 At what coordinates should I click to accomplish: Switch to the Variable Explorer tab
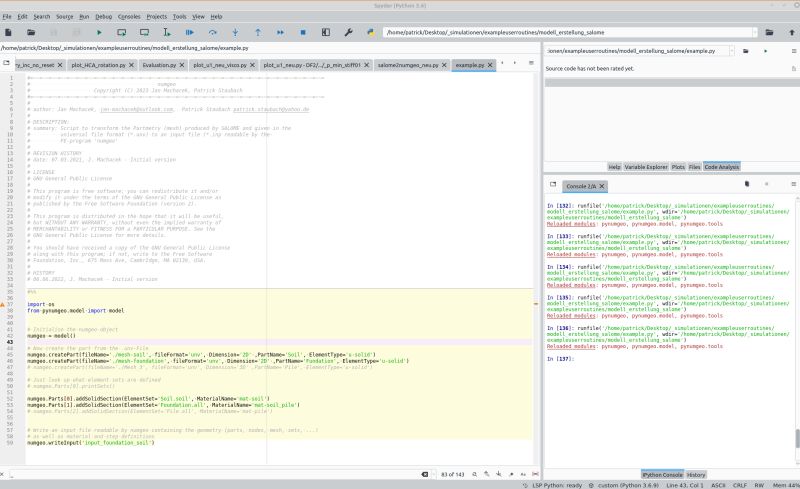645,167
